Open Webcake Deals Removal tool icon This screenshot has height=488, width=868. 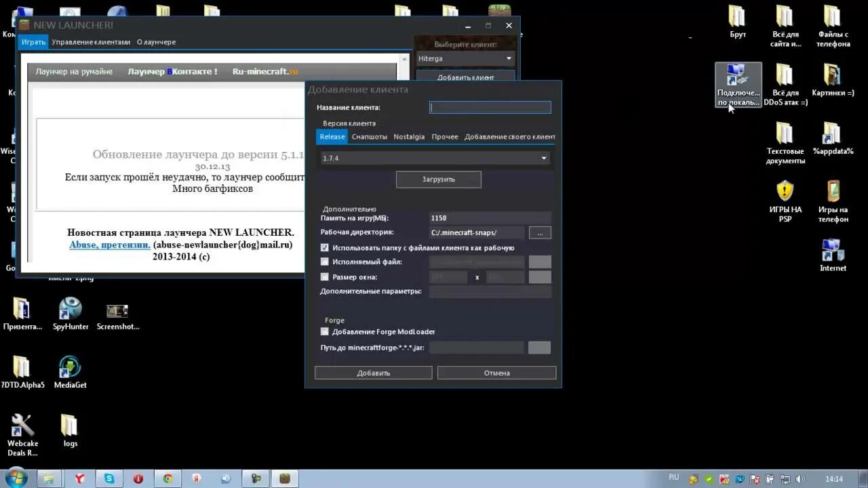click(x=22, y=435)
